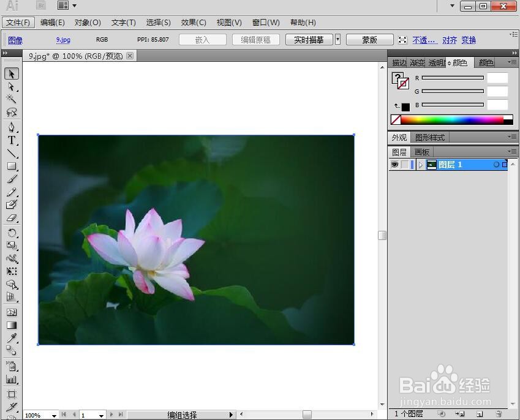Select the Pencil tool

[12, 192]
